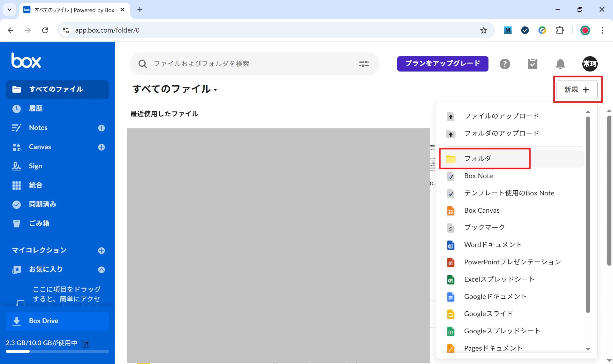
Task: Open Canvas in the sidebar
Action: pos(40,147)
